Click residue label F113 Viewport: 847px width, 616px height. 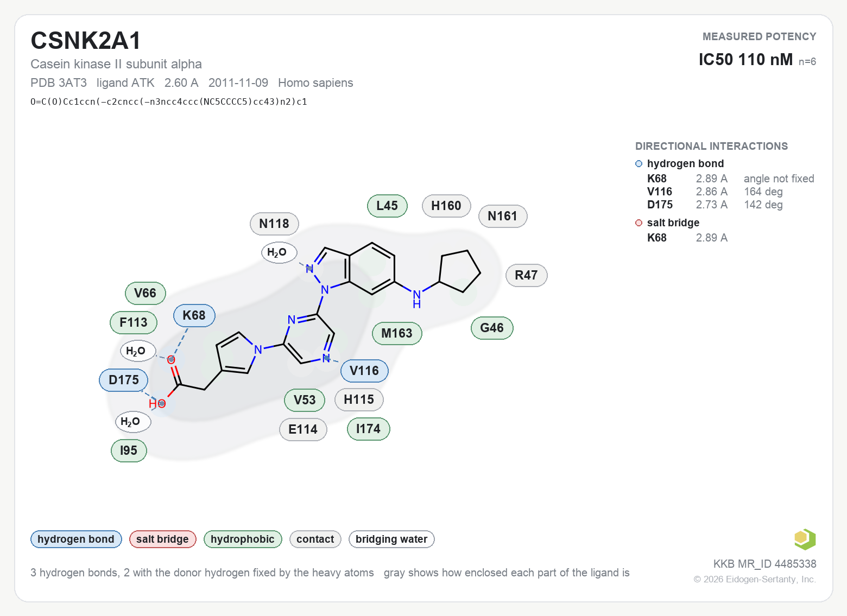(134, 322)
